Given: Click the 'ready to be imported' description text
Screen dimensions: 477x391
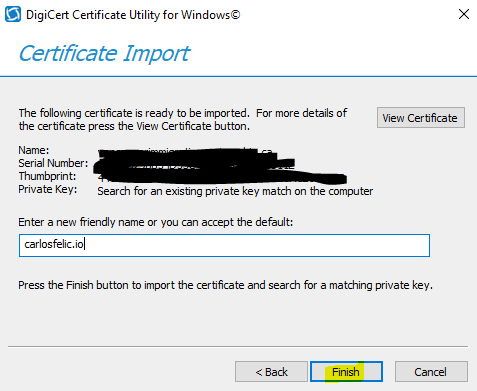Looking at the screenshot, I should click(x=183, y=120).
